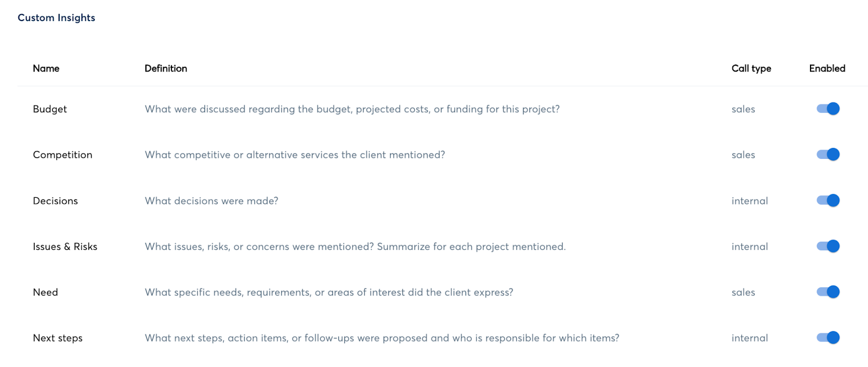Open the Budget insight row name
Image resolution: width=868 pixels, height=367 pixels.
(x=50, y=109)
